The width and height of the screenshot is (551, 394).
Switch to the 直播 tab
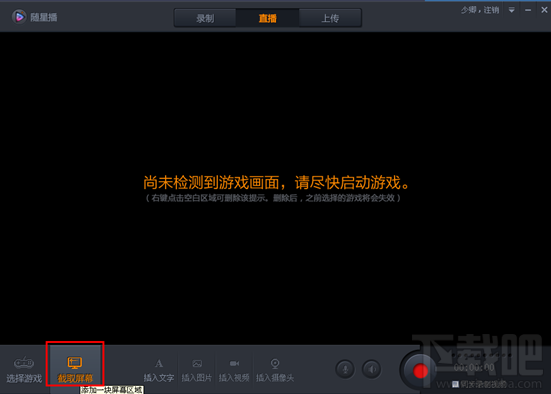tap(267, 18)
